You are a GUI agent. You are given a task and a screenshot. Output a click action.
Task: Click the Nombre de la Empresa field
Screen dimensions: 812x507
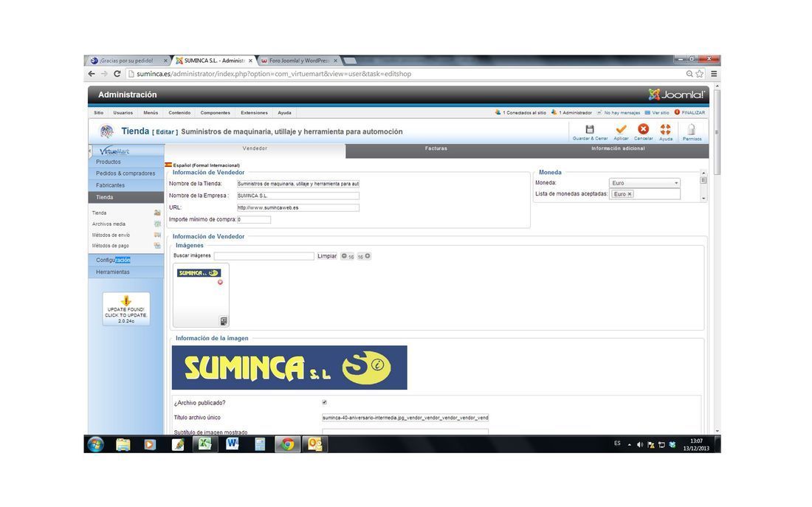(297, 196)
